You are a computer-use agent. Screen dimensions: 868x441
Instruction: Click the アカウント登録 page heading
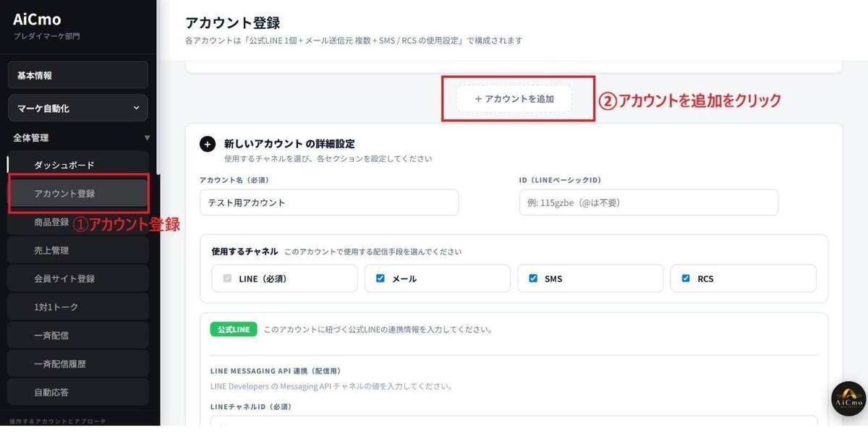[x=232, y=22]
